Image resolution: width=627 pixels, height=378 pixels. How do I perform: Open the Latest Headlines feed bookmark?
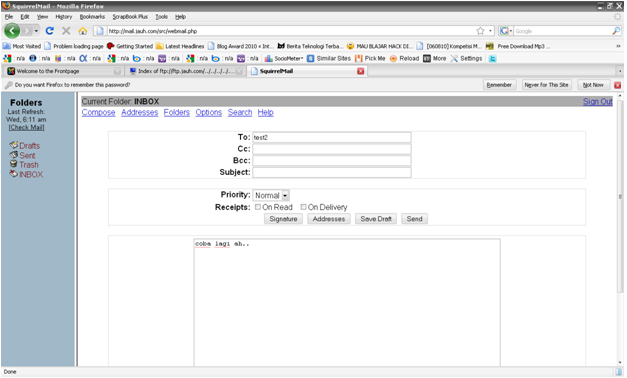coord(180,46)
